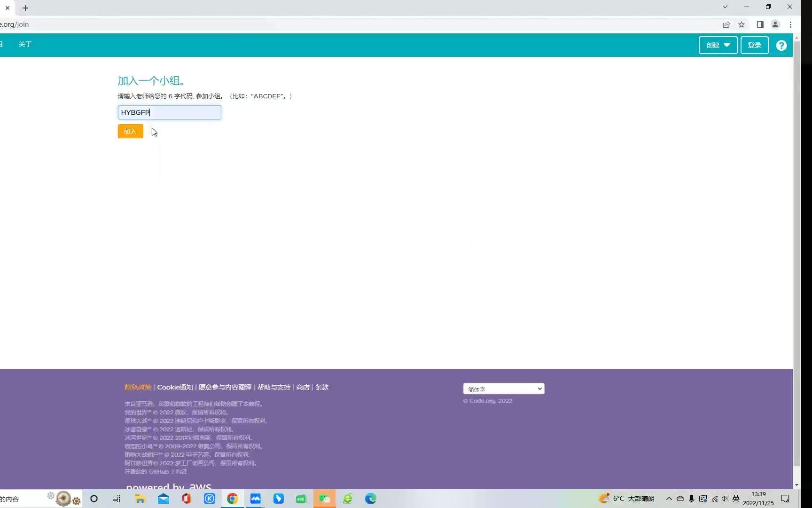The height and width of the screenshot is (508, 812).
Task: Open the blue mountain app on taskbar
Action: click(255, 499)
